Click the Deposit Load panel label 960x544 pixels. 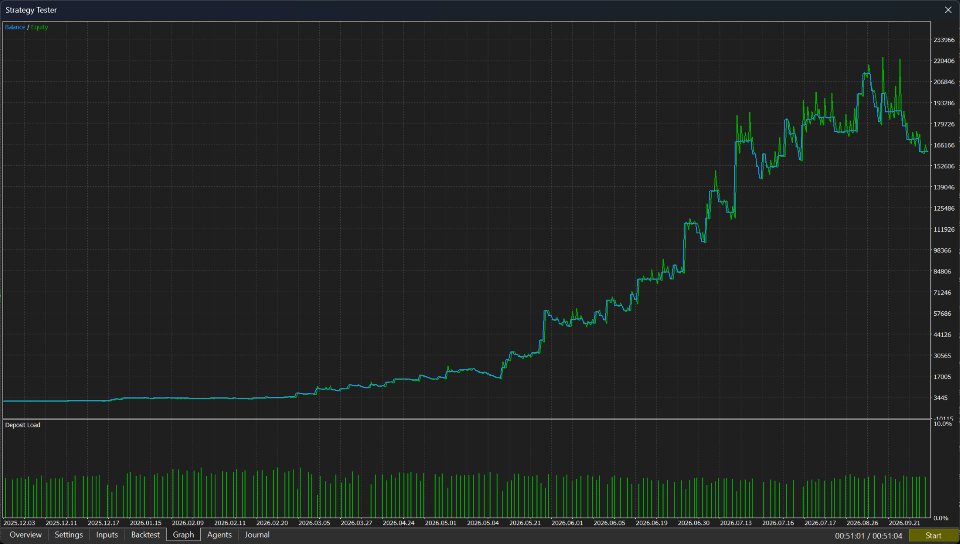(23, 425)
